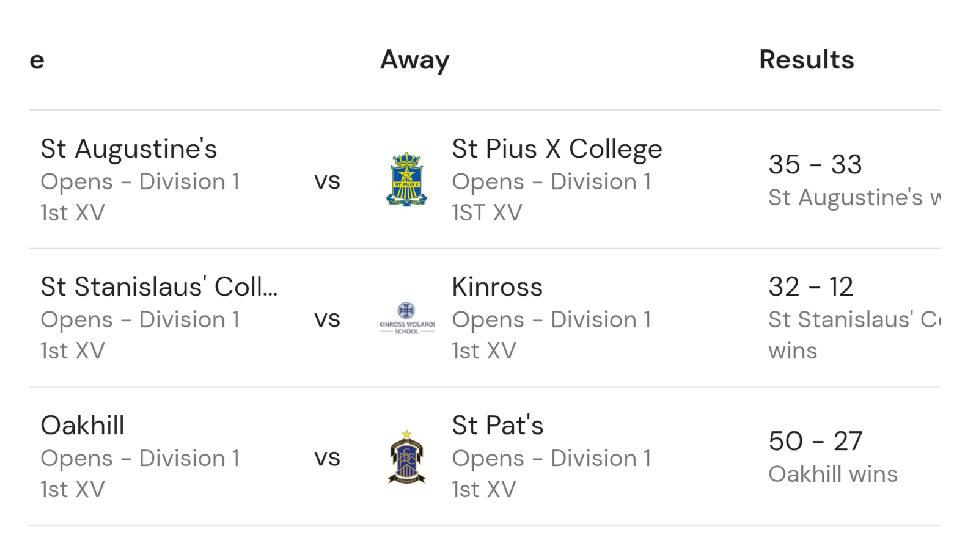Click the St Pat's crest icon

[406, 457]
